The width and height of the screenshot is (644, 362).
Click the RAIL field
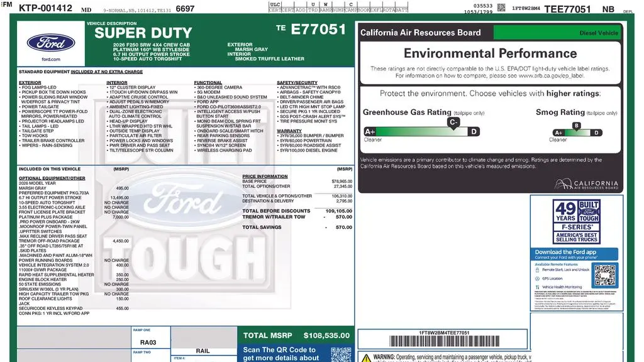pyautogui.click(x=204, y=351)
